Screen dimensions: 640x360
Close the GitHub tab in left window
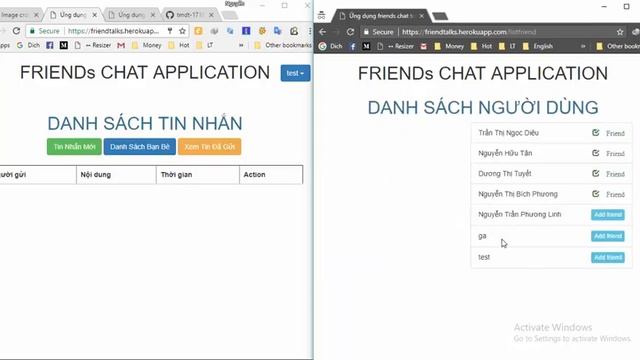[211, 15]
